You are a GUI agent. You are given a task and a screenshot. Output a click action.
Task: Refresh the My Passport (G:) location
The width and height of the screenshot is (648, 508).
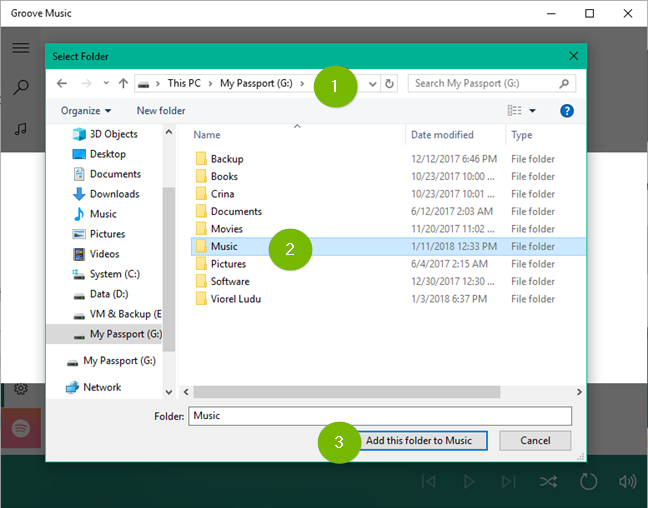[x=389, y=84]
